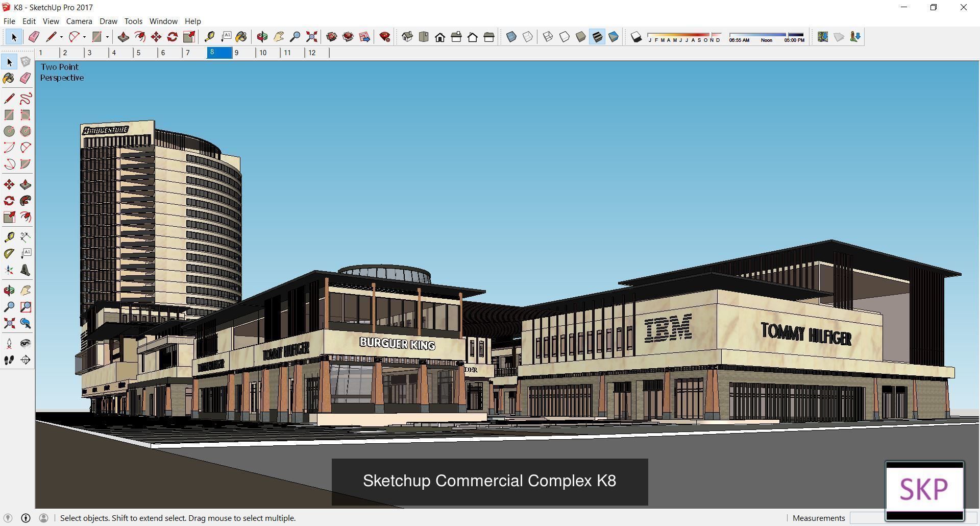Open the Help menu
Viewport: 980px width, 526px height.
pos(192,21)
